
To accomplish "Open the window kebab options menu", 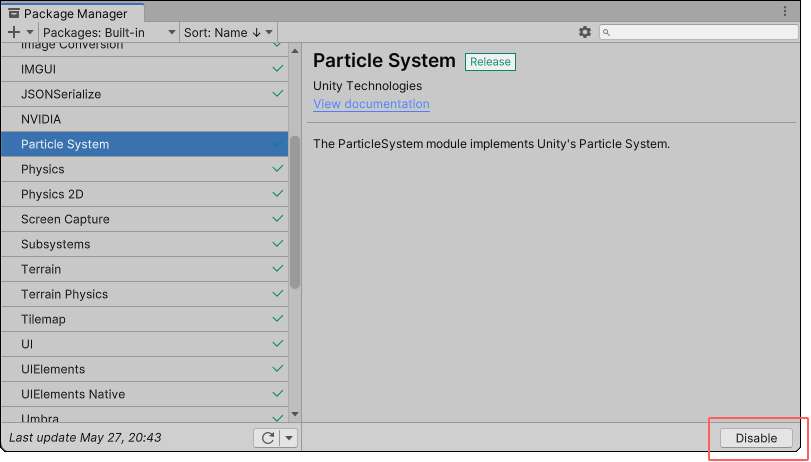I will coord(785,11).
